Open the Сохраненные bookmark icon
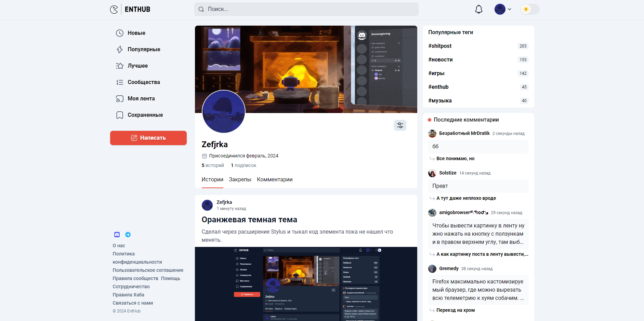 pos(120,115)
